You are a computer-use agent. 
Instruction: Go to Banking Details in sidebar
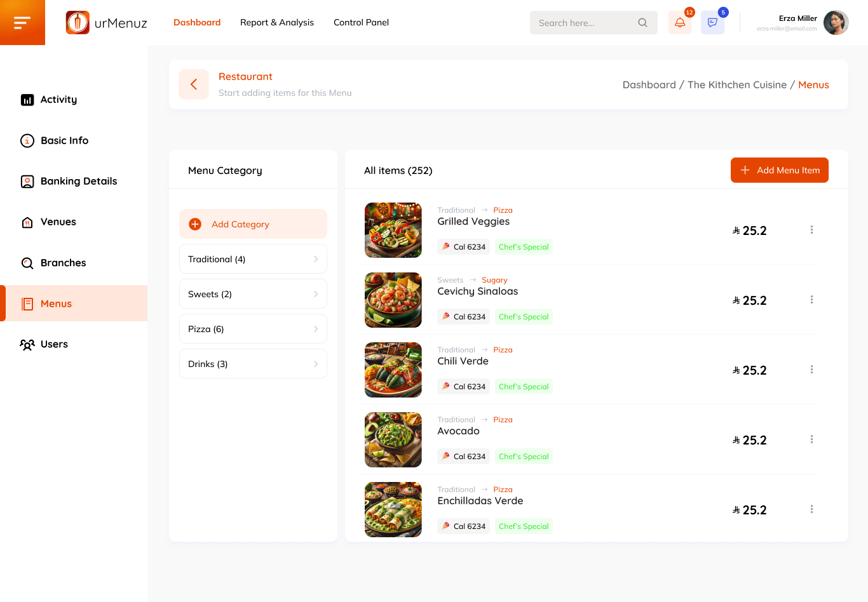[78, 181]
